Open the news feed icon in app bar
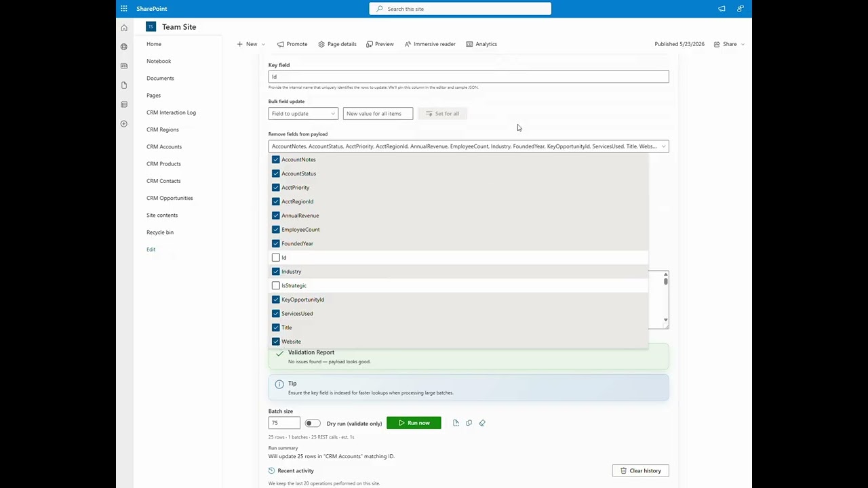868x488 pixels. point(123,66)
